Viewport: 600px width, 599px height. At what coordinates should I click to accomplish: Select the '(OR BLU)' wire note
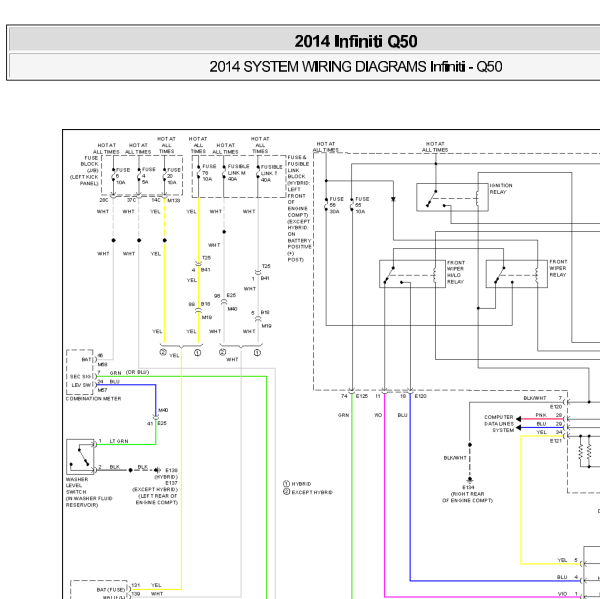click(x=137, y=372)
